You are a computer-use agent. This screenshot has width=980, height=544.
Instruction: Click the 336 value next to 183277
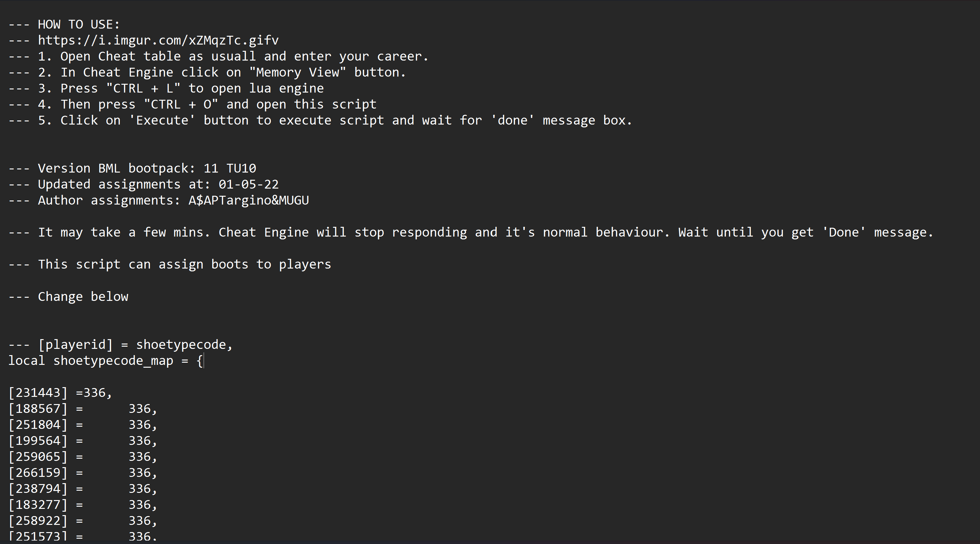pos(139,504)
